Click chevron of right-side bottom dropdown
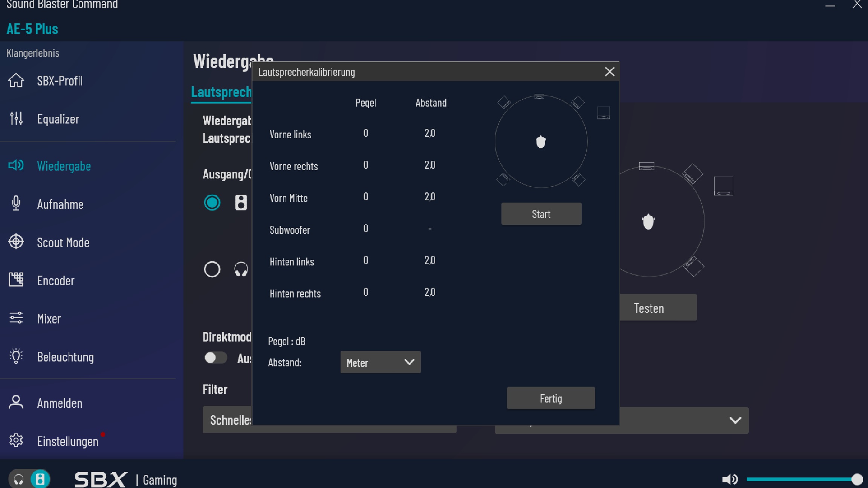 point(735,420)
